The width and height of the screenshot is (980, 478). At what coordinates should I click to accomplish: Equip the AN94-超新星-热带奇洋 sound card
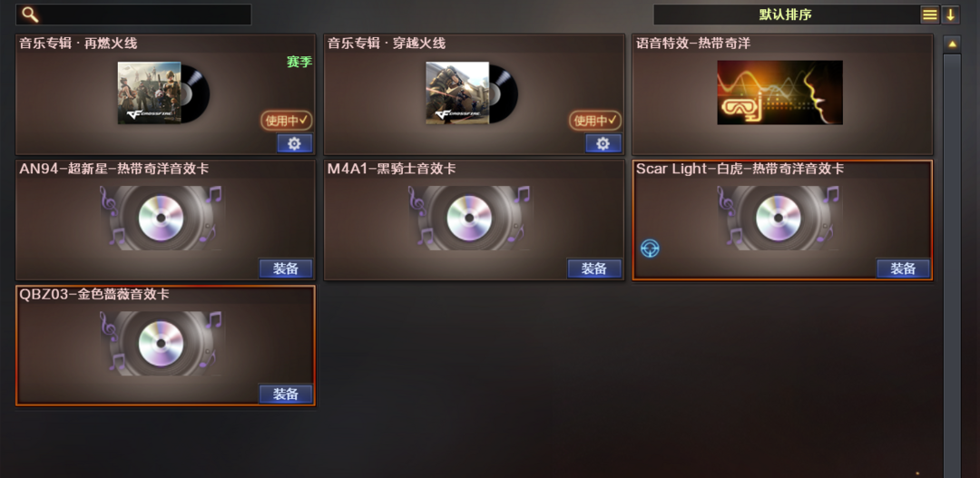click(x=286, y=268)
